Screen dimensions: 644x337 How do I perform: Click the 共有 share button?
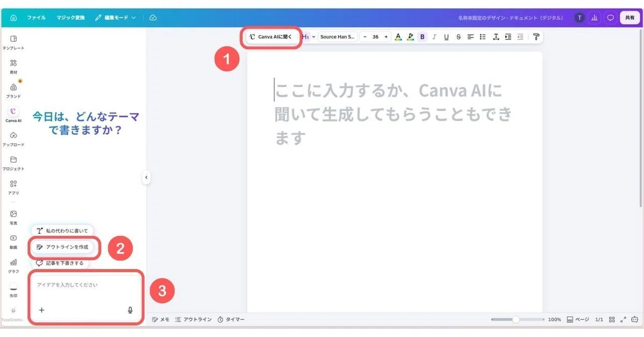(630, 18)
